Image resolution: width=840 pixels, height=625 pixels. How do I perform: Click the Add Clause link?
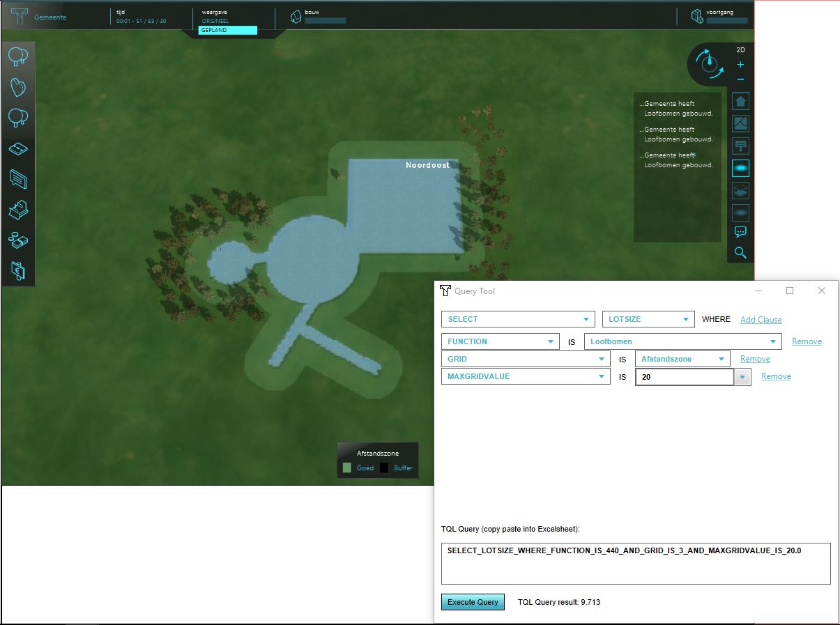click(x=761, y=320)
